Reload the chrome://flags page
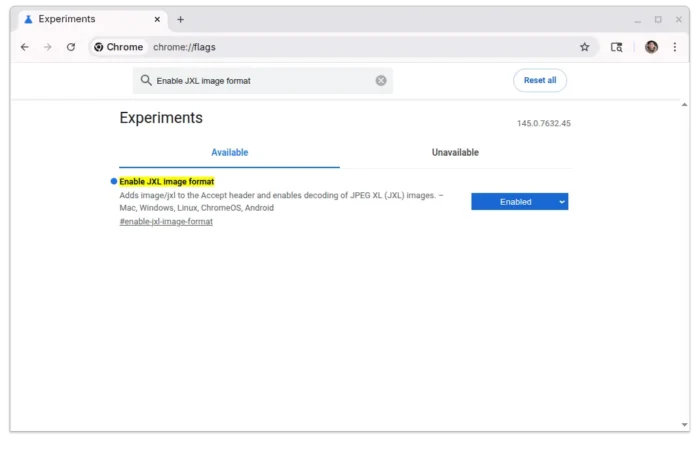700x452 pixels. click(70, 47)
